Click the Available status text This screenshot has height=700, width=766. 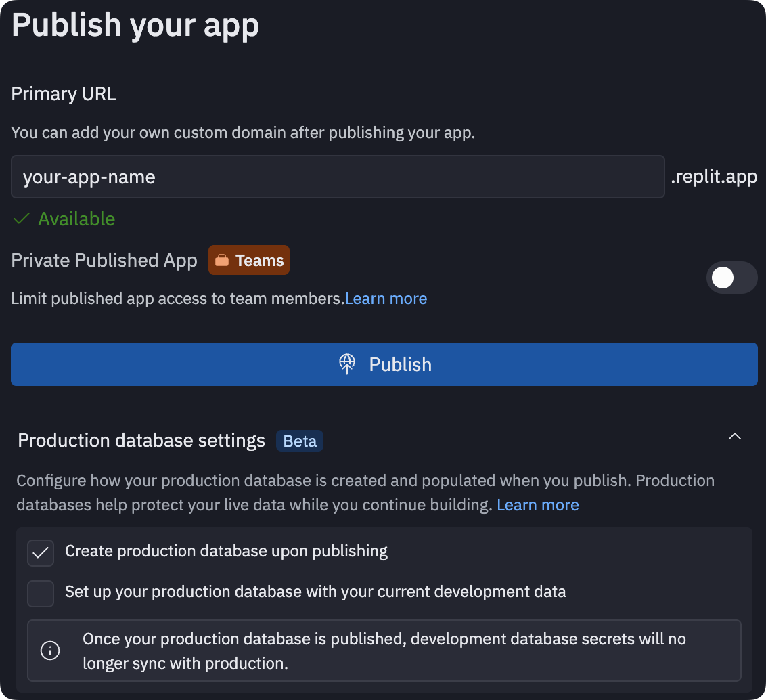click(x=76, y=219)
